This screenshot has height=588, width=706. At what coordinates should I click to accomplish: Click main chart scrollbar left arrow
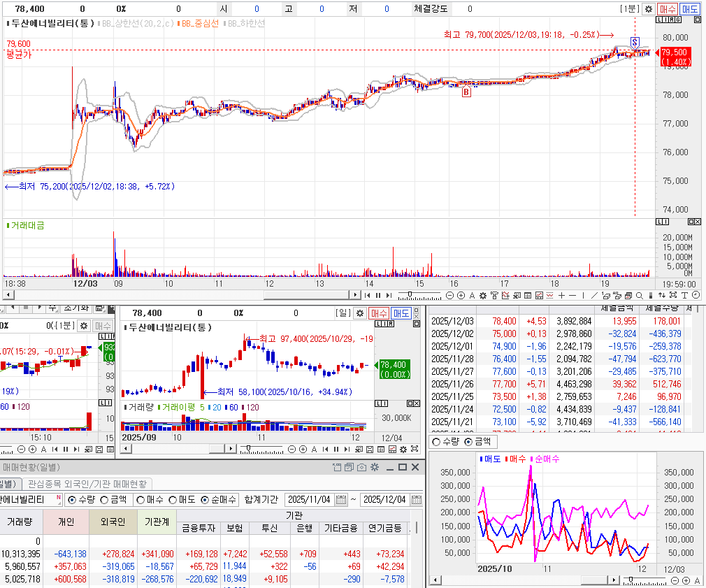[8, 295]
